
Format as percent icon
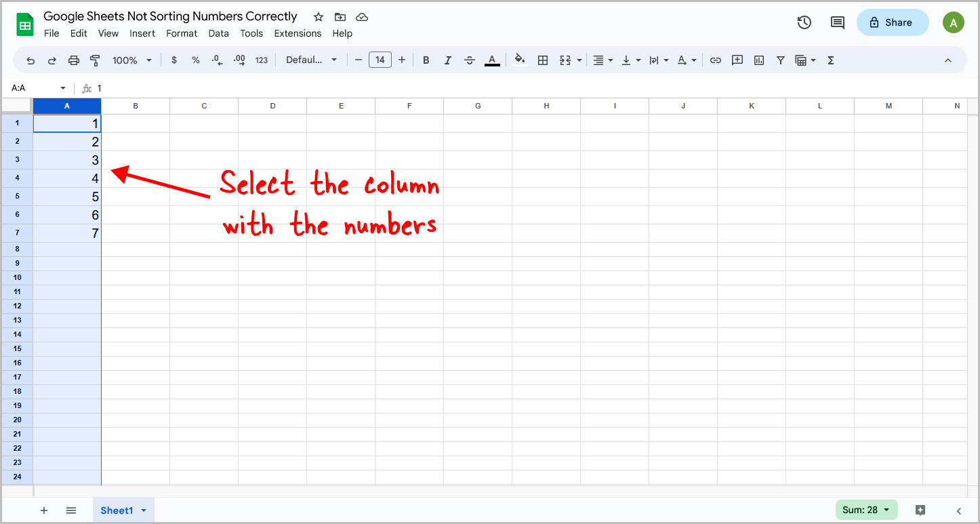click(196, 60)
